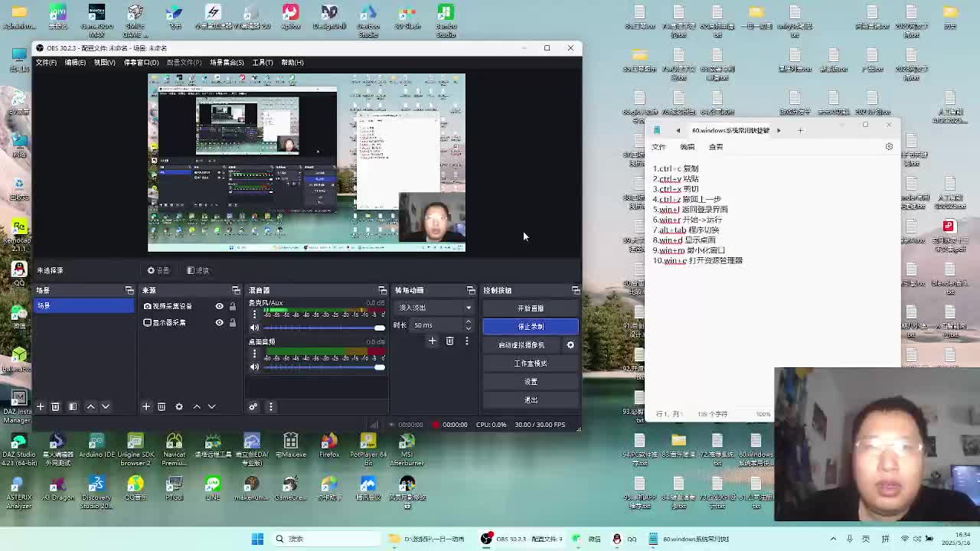Select 视频采集设备 source row
The height and width of the screenshot is (551, 980).
191,306
